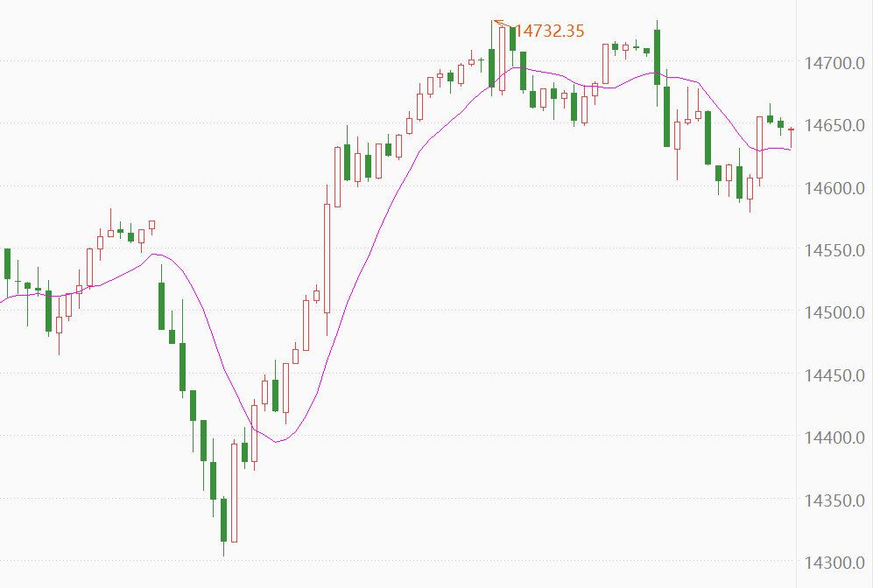Click the last candle at the right edge
Image resolution: width=873 pixels, height=588 pixels.
pos(791,129)
